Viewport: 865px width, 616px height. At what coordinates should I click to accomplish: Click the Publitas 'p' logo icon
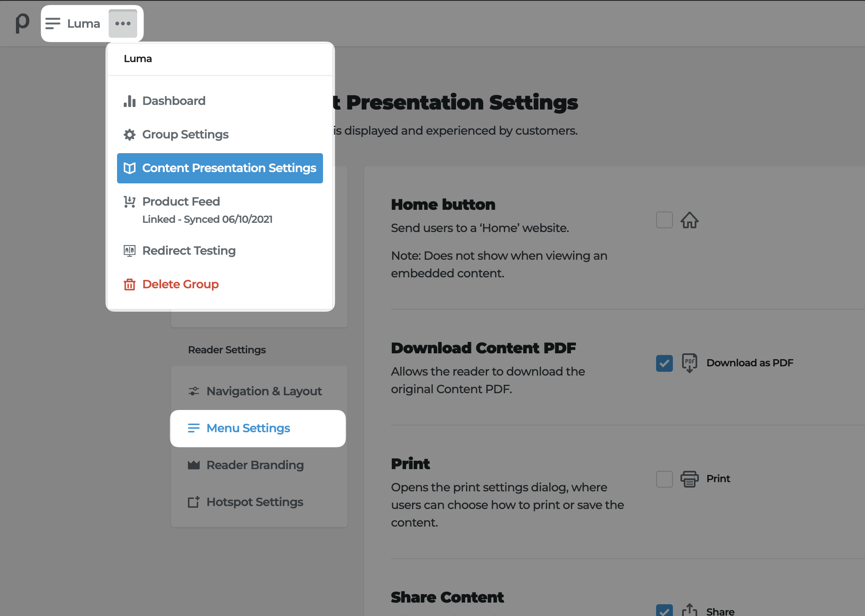point(22,23)
